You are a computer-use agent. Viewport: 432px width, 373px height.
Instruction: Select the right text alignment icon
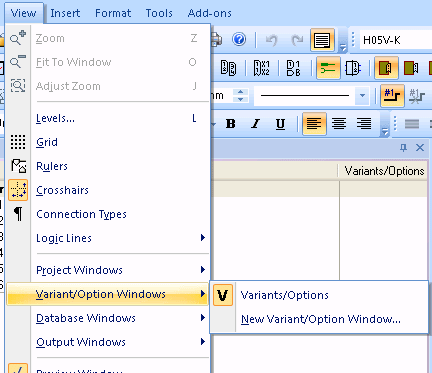pyautogui.click(x=364, y=124)
